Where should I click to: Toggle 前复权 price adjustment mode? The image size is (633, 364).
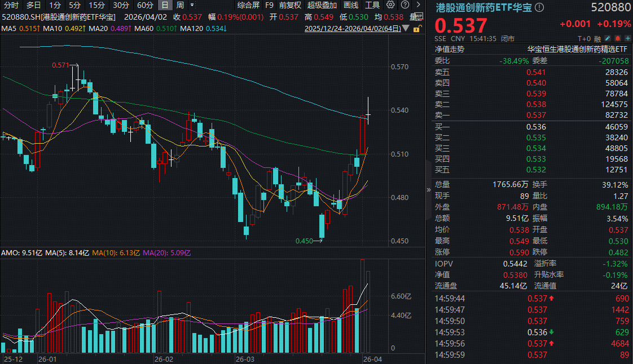click(290, 5)
